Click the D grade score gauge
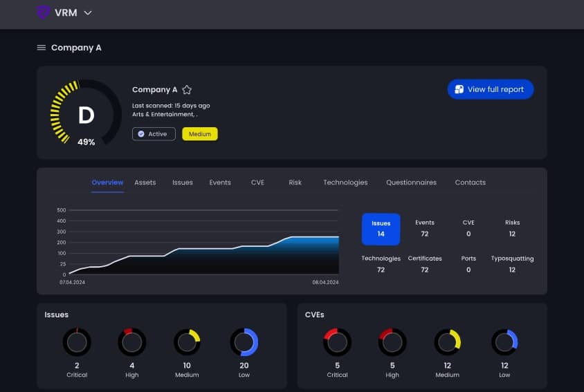 pyautogui.click(x=86, y=114)
